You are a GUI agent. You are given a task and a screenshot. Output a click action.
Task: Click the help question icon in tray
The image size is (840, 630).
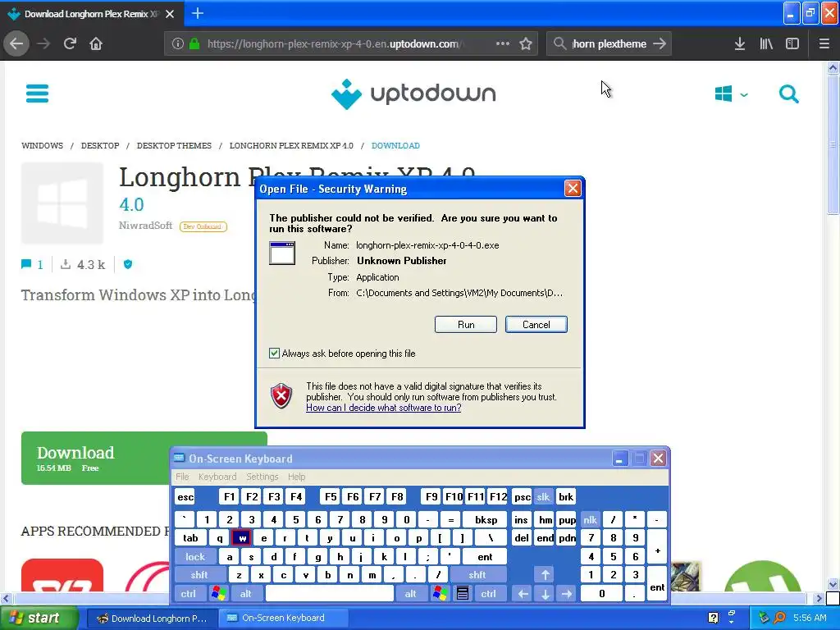[x=713, y=618]
